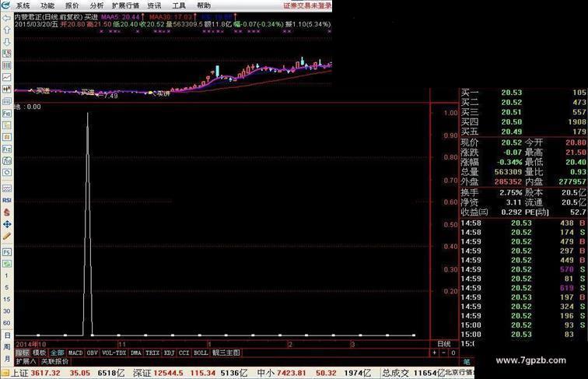Image resolution: width=588 pixels, height=379 pixels.
Task: Select the blue four-way move arrows icon
Action: [x=6, y=224]
